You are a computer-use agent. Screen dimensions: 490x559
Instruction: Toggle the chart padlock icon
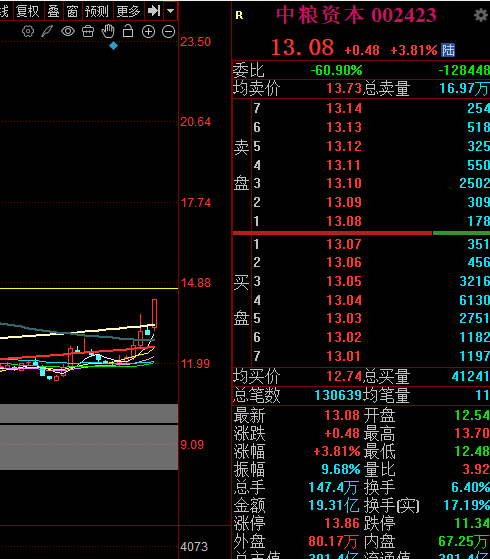pyautogui.click(x=128, y=31)
